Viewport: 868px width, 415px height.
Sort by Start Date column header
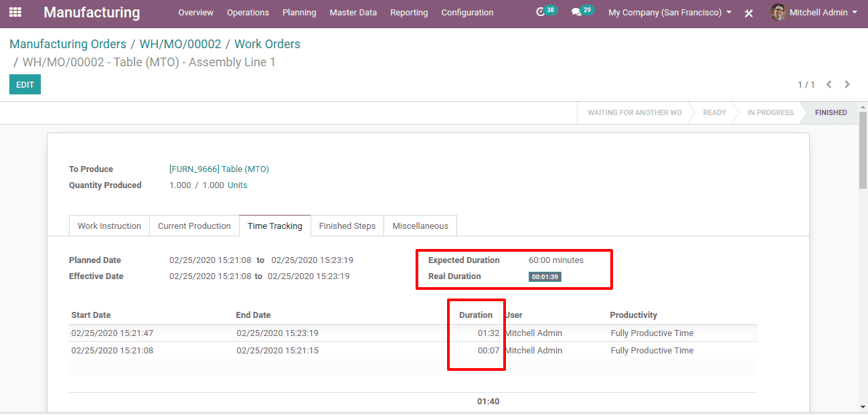coord(91,315)
